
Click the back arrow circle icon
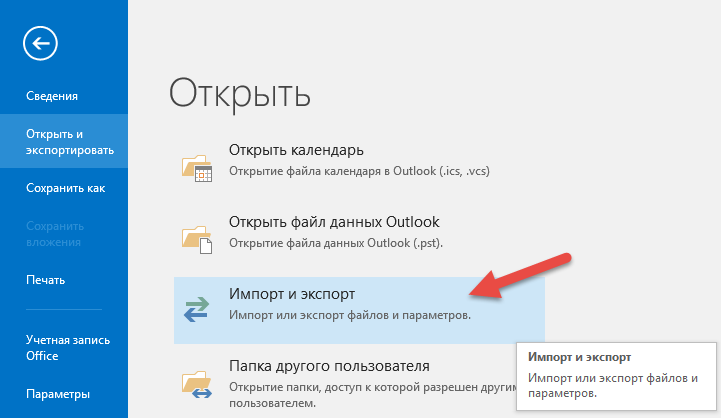(40, 44)
